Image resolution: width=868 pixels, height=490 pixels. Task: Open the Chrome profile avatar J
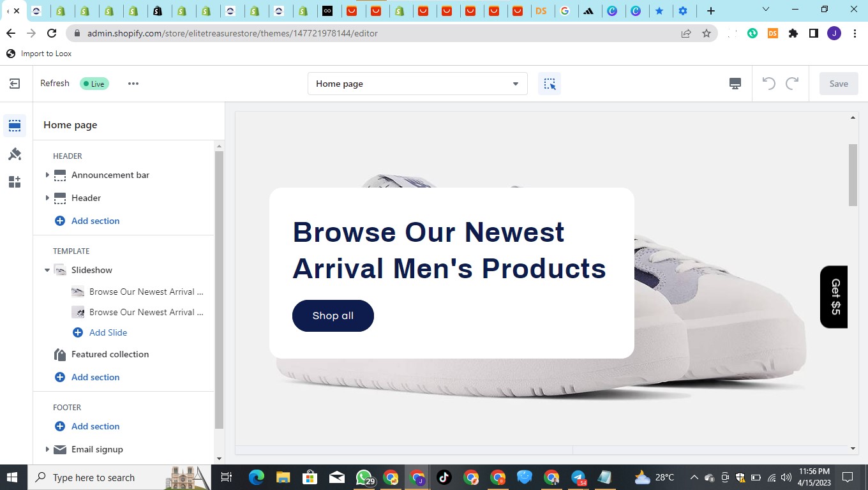[x=834, y=33]
